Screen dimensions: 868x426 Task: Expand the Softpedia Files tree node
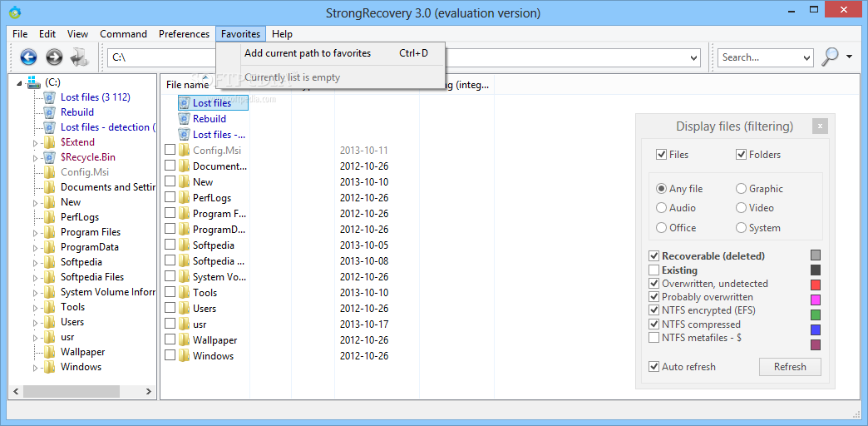tap(36, 278)
